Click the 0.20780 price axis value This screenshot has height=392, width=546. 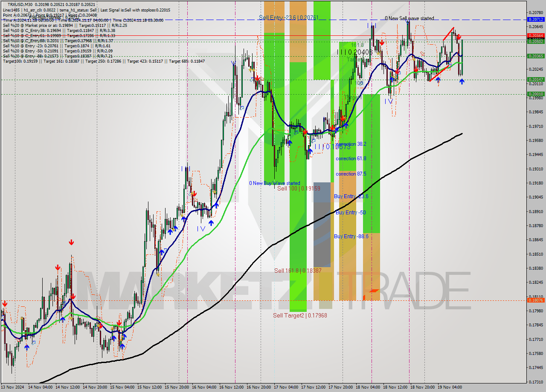(x=536, y=12)
